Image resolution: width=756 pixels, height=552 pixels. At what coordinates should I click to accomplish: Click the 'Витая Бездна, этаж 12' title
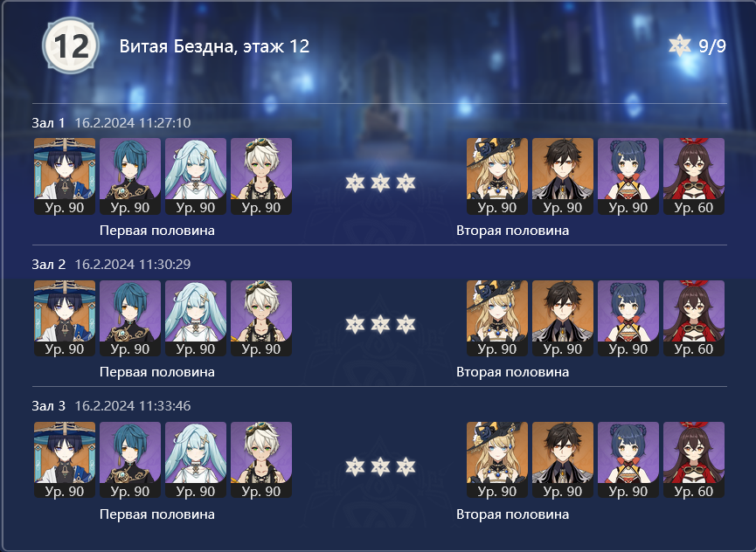click(214, 46)
